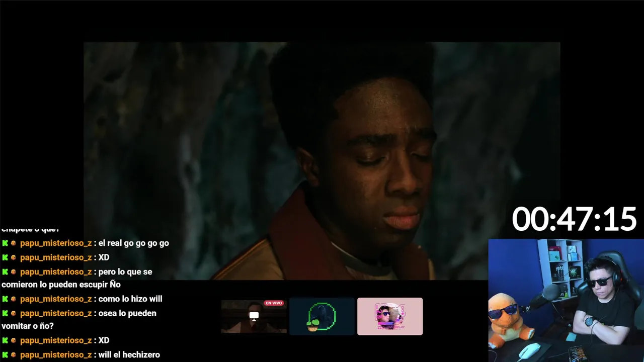Click username in 'como lo hizo will' message
This screenshot has width=644, height=362.
pyautogui.click(x=56, y=299)
